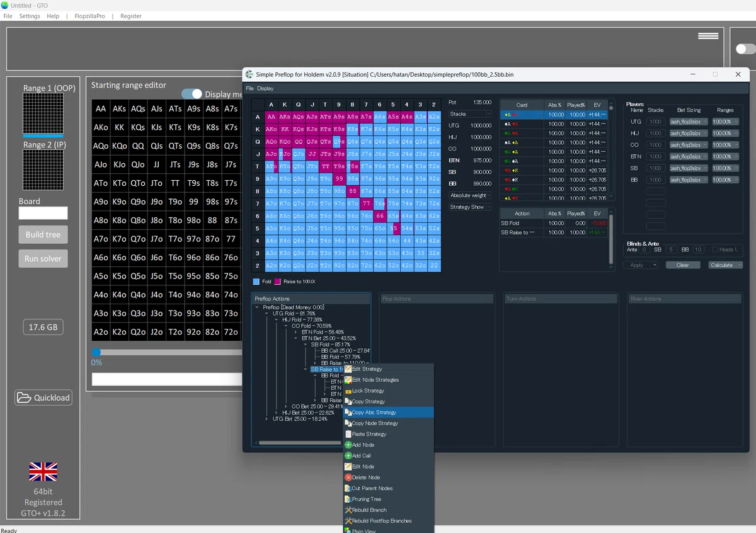Image resolution: width=756 pixels, height=533 pixels.
Task: Click the Copy Strategy icon
Action: coord(348,401)
